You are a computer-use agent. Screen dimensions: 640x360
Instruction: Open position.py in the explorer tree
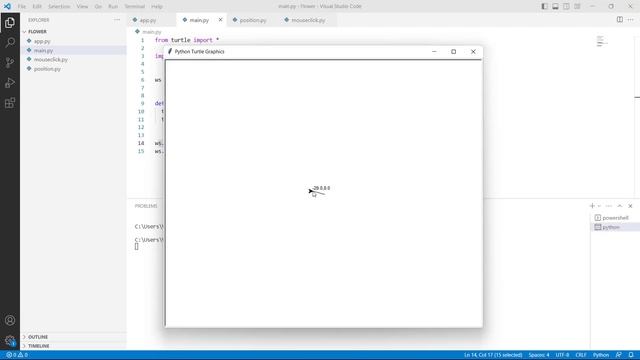click(47, 69)
